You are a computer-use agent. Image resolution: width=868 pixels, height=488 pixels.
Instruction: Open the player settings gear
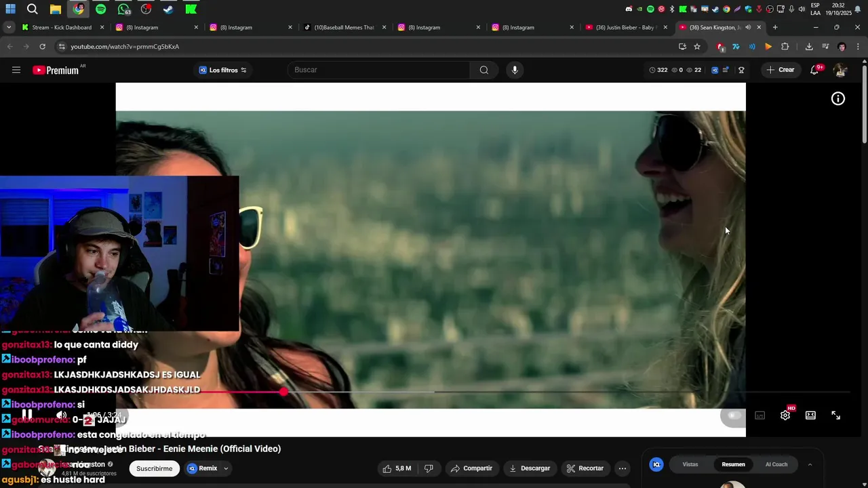click(x=785, y=415)
